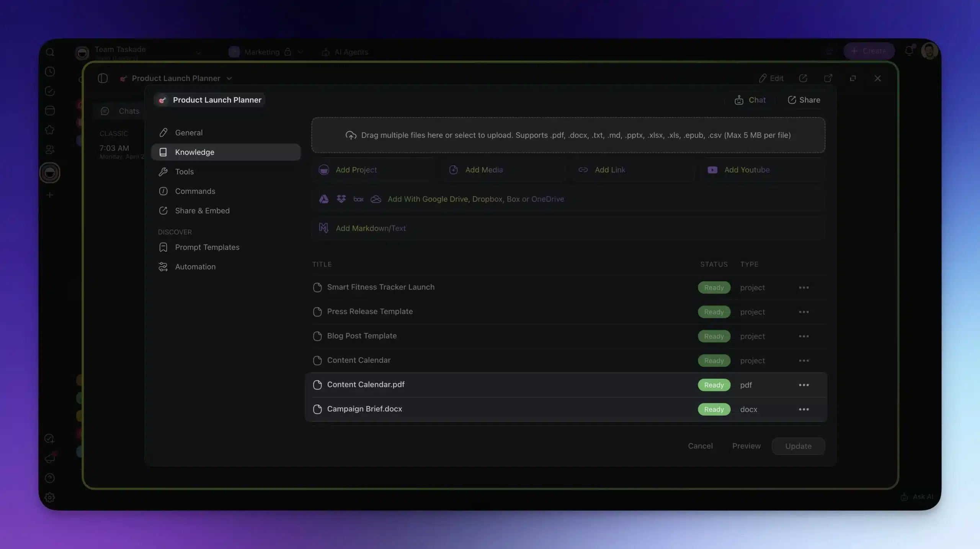Switch to the Knowledge tab
The height and width of the screenshot is (549, 980).
click(195, 152)
